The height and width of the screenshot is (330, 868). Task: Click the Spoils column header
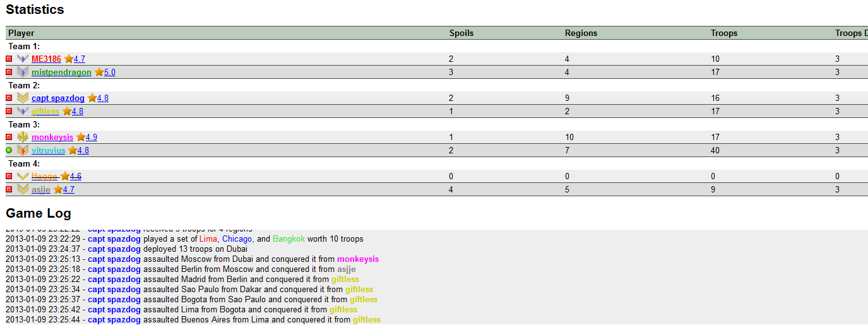click(x=461, y=33)
